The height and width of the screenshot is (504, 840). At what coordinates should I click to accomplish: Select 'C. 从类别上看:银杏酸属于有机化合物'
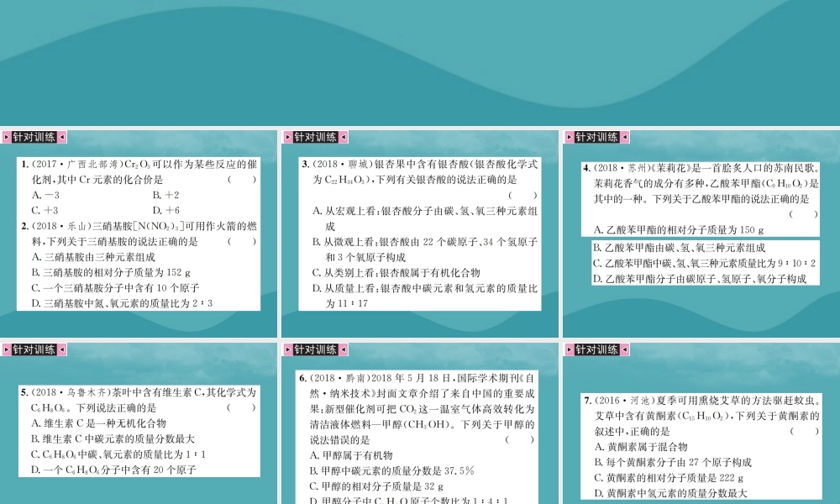396,273
